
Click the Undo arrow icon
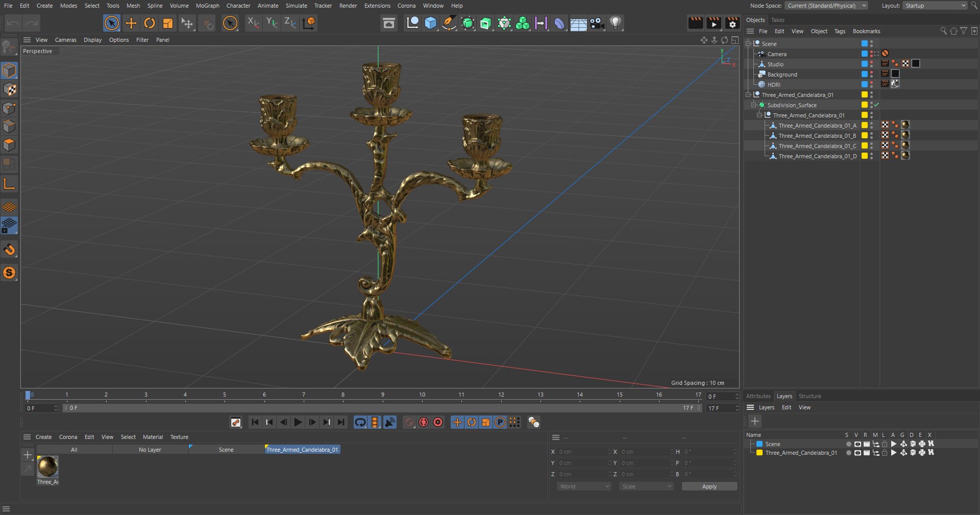point(13,23)
